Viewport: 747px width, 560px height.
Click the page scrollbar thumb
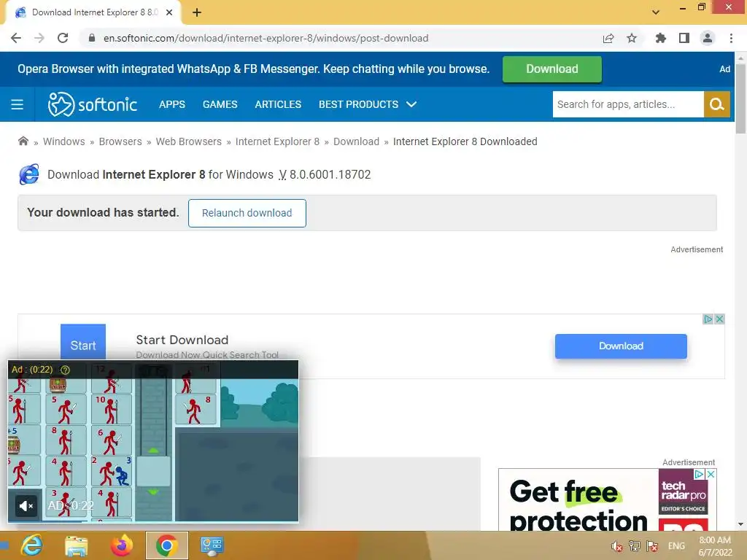coord(740,98)
